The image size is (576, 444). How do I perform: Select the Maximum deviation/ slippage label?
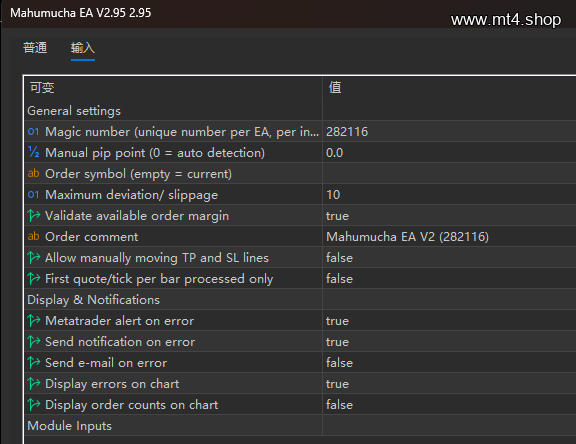(x=131, y=194)
